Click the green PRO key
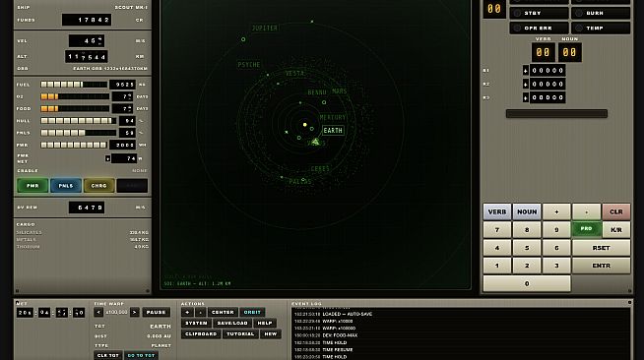Screen dimensions: 644x360 click(587, 229)
